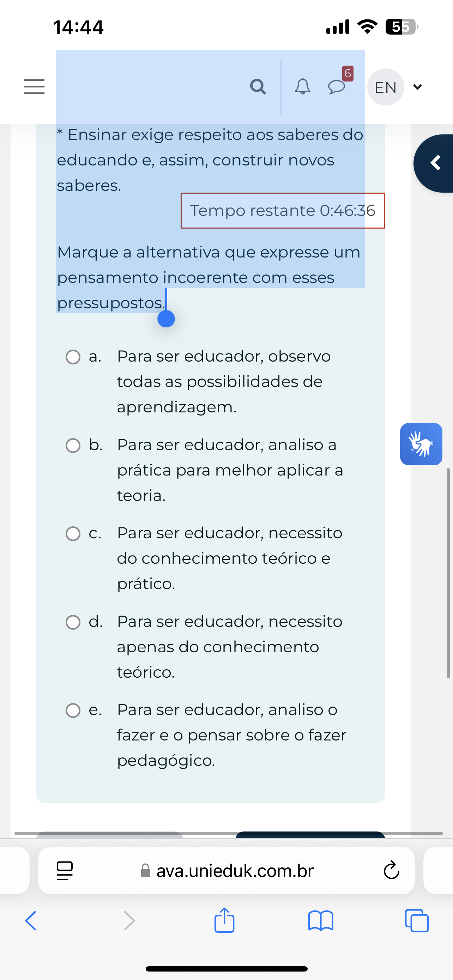Expand the collapsed side drawer arrow

click(x=435, y=163)
